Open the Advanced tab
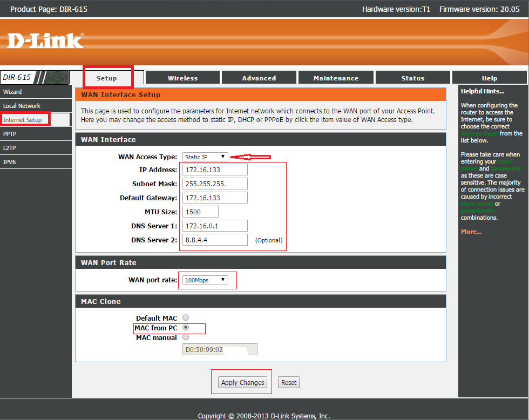Image resolution: width=529 pixels, height=420 pixels. [259, 78]
